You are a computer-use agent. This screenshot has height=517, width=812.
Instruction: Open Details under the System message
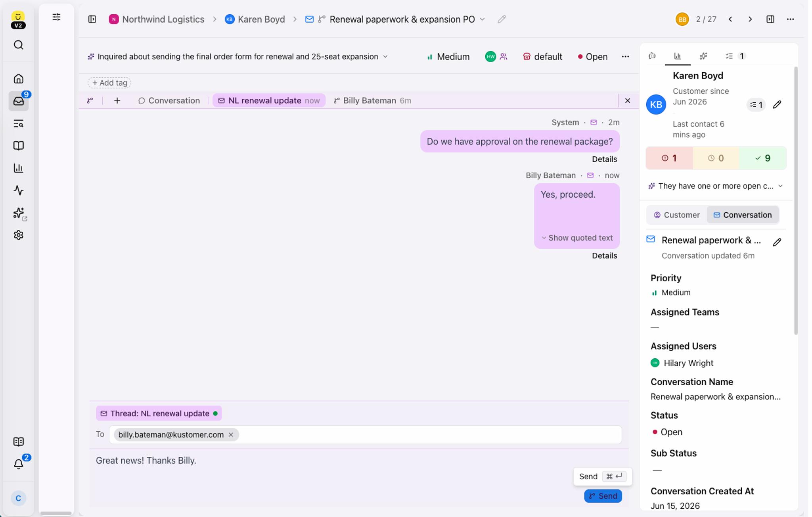(604, 159)
